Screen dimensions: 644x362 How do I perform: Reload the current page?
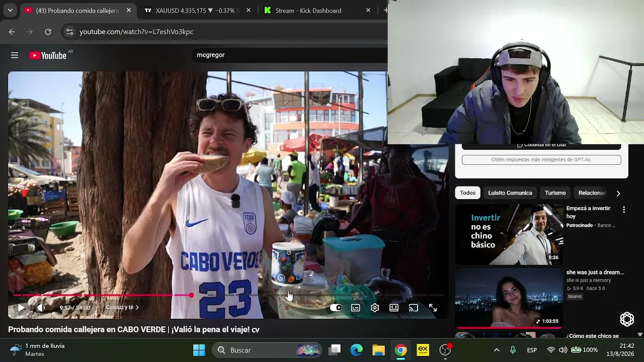(48, 32)
